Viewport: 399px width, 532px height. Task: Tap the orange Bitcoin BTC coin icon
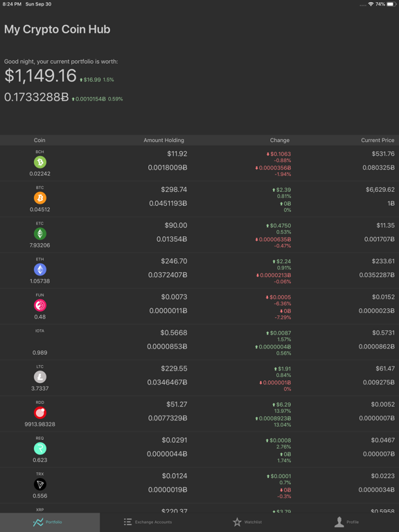tap(40, 198)
